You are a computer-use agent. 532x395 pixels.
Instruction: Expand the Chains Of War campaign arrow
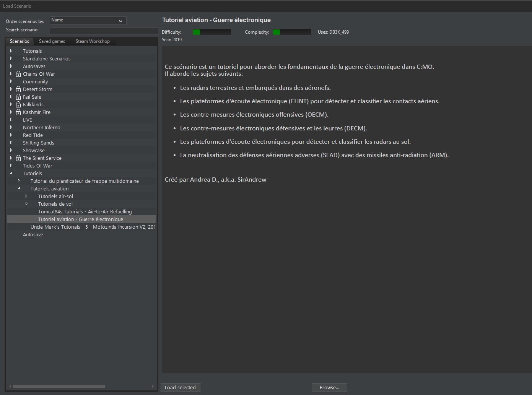(x=11, y=74)
